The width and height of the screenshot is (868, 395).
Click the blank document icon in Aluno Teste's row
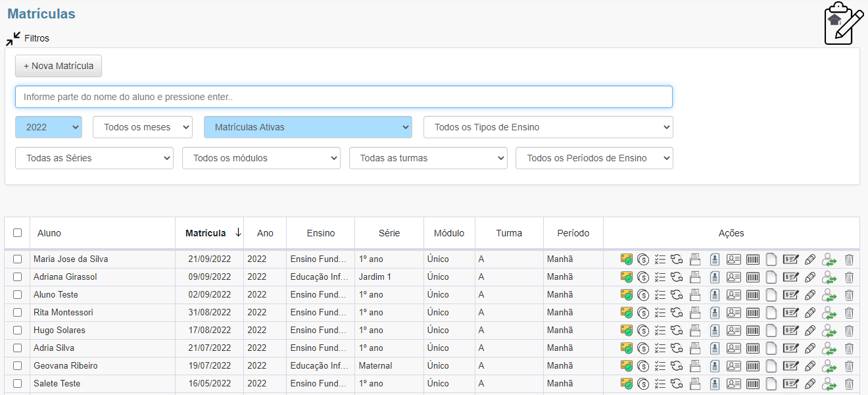tap(771, 295)
